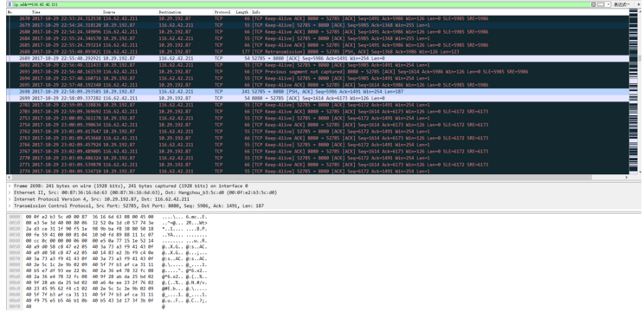The width and height of the screenshot is (644, 319).
Task: Select hex offset 0000 row in bytes pane
Action: [x=107, y=217]
